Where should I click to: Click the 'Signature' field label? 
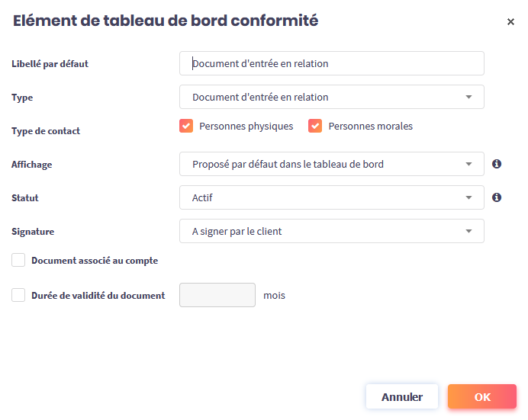33,232
